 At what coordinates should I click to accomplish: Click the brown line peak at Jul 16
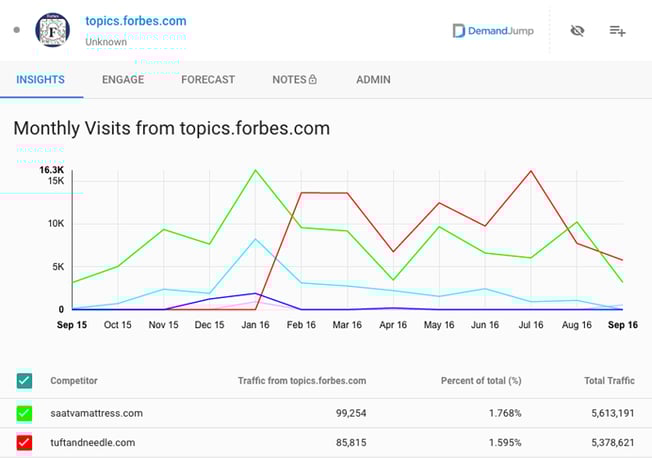(x=531, y=171)
